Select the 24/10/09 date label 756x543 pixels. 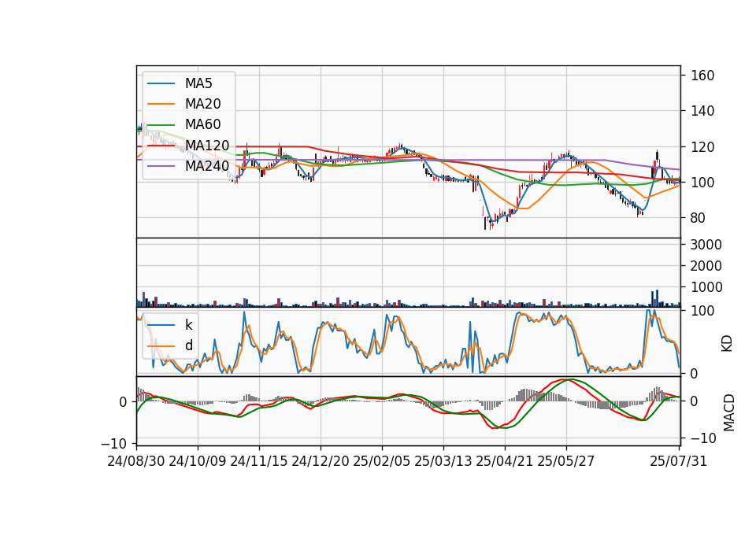click(198, 461)
